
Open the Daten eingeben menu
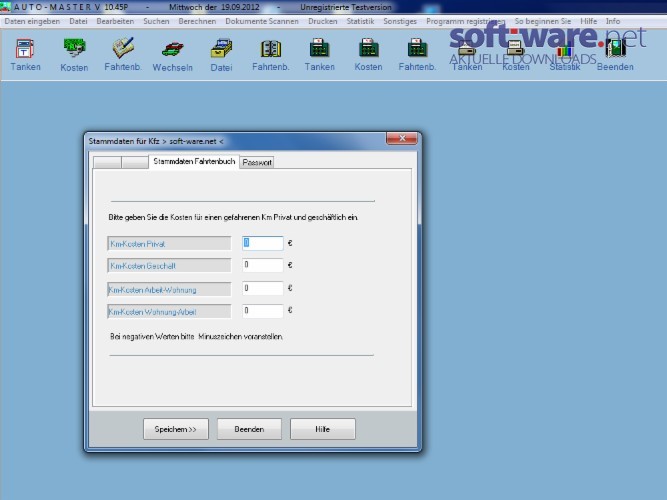tap(32, 21)
